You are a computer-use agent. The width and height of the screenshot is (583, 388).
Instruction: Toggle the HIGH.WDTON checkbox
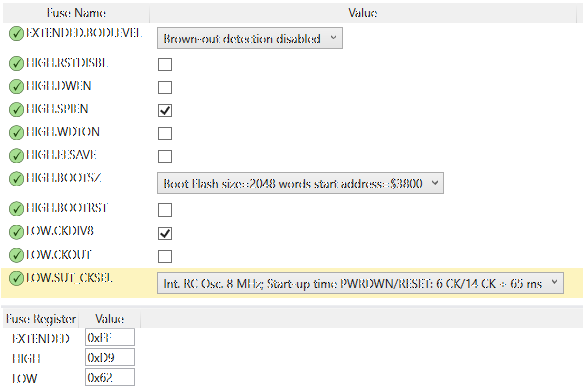pyautogui.click(x=165, y=133)
